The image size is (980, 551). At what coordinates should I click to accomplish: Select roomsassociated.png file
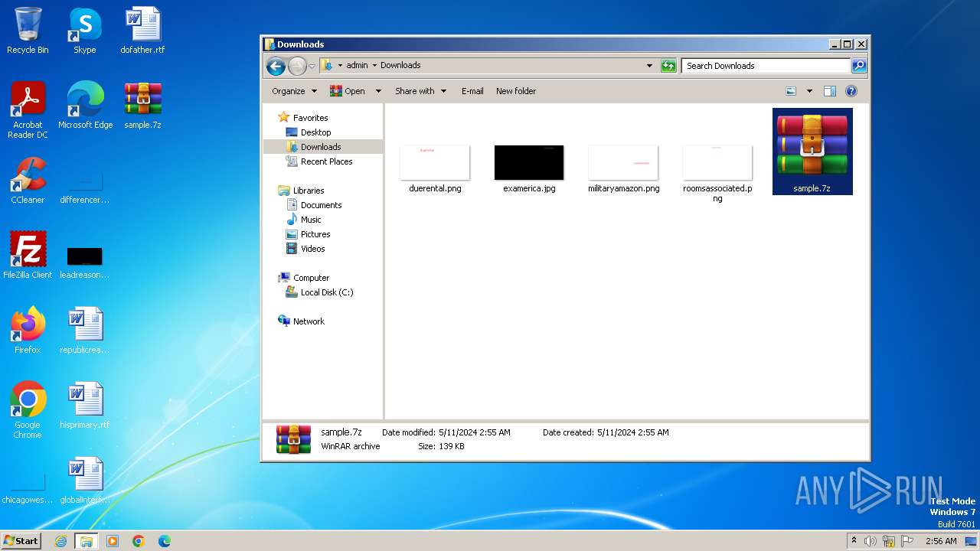pyautogui.click(x=717, y=173)
